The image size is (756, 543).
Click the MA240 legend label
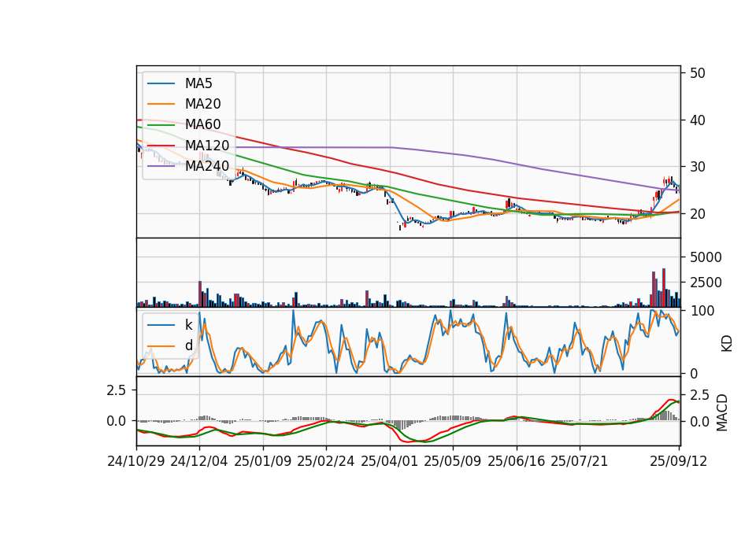pyautogui.click(x=207, y=166)
